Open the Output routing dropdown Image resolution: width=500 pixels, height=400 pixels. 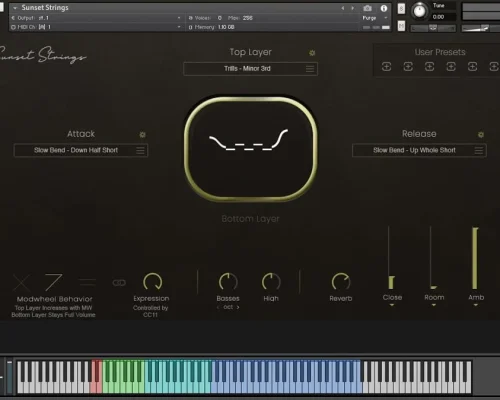[179, 18]
